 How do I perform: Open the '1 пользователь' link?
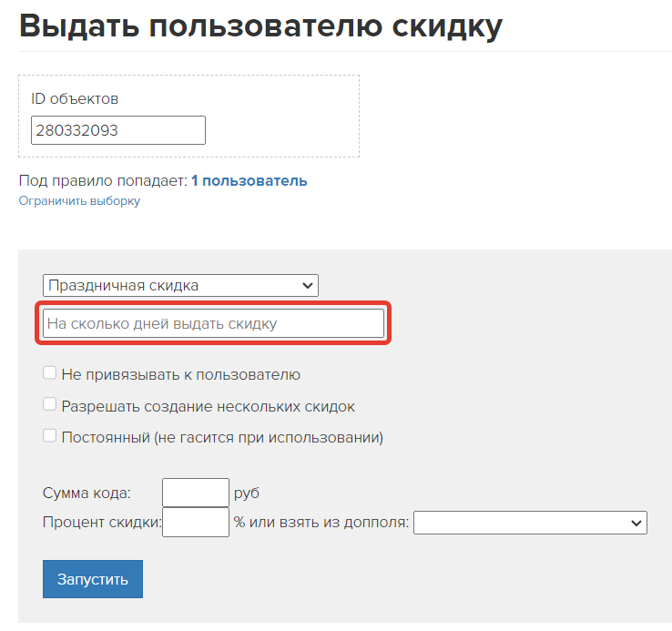(249, 181)
